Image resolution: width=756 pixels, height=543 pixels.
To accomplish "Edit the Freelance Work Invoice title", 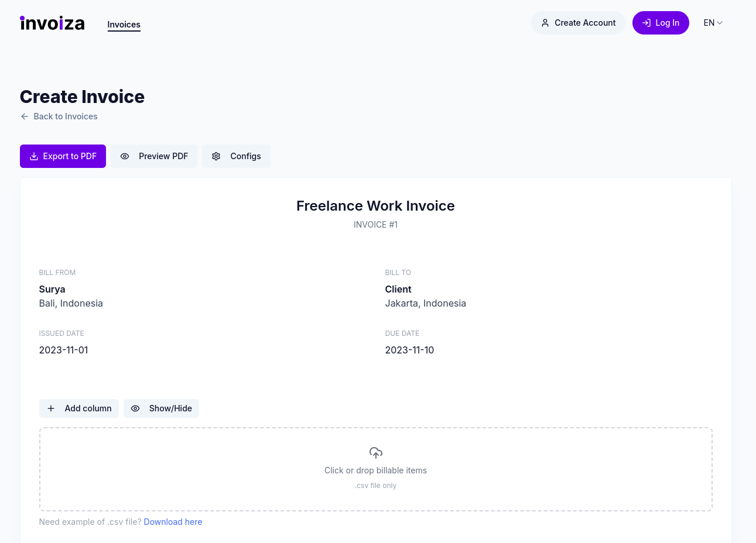I will [375, 206].
